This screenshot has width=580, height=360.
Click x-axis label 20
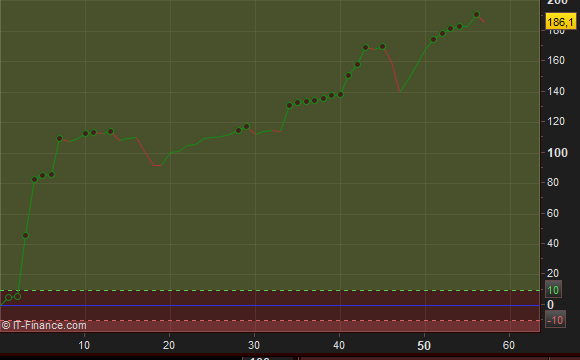coord(169,345)
